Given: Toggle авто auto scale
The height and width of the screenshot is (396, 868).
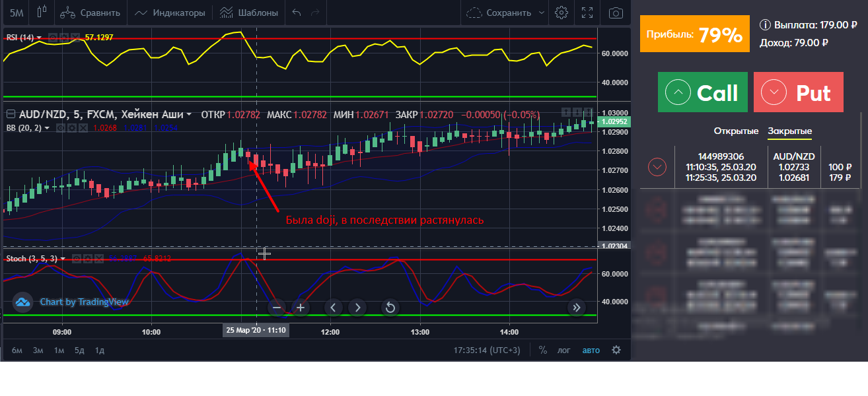Looking at the screenshot, I should [591, 350].
